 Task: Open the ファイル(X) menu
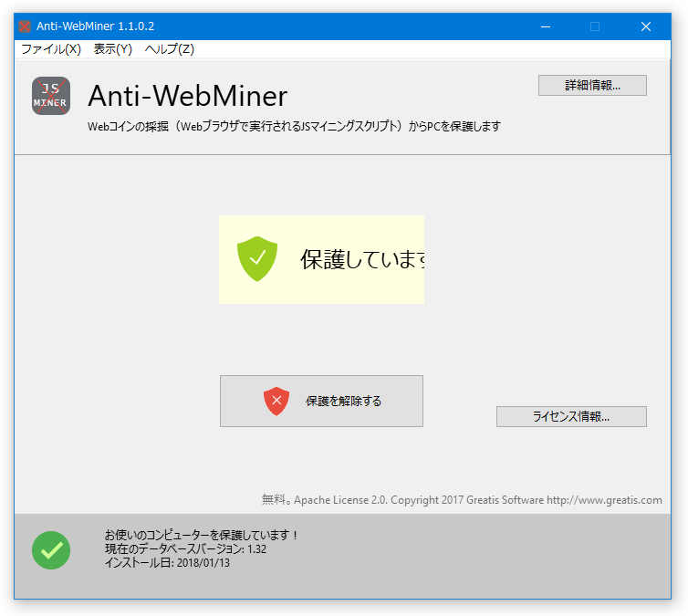pyautogui.click(x=51, y=49)
